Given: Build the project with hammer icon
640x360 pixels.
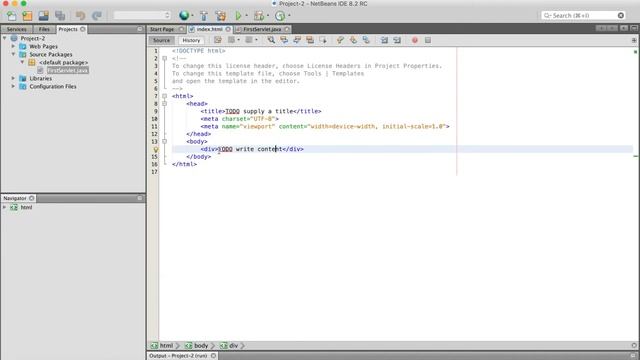Looking at the screenshot, I should 204,16.
